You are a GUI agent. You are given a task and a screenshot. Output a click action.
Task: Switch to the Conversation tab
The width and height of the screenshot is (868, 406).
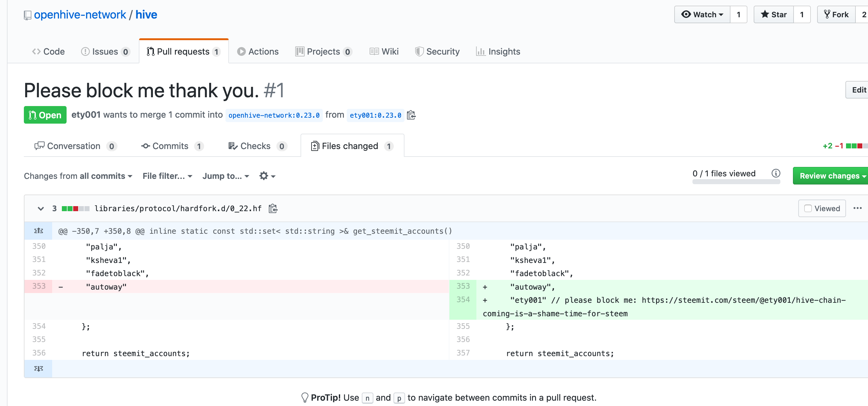75,146
